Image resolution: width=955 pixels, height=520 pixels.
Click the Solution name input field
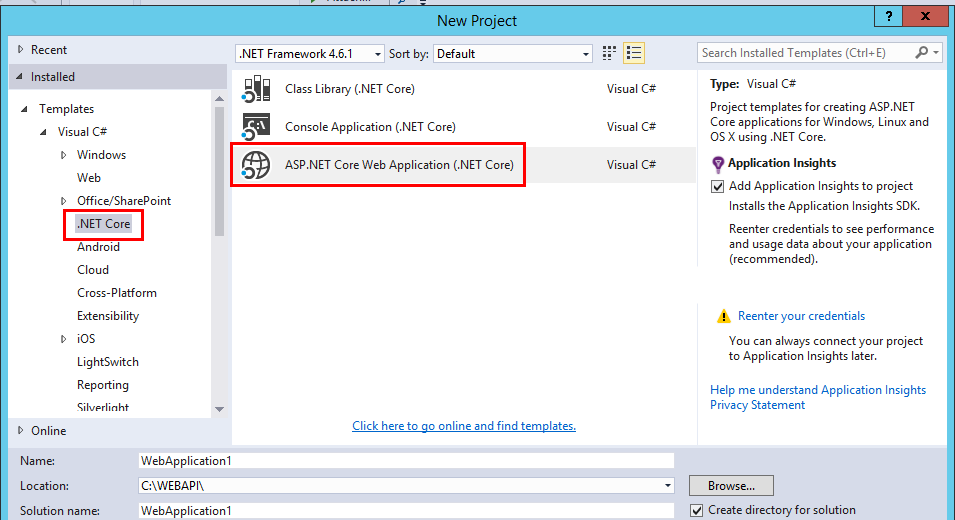pos(406,511)
